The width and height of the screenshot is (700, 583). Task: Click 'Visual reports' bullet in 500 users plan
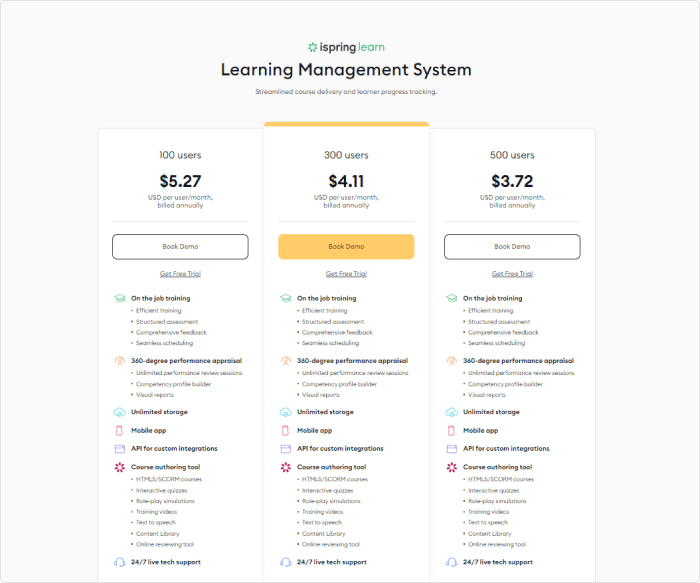click(487, 395)
